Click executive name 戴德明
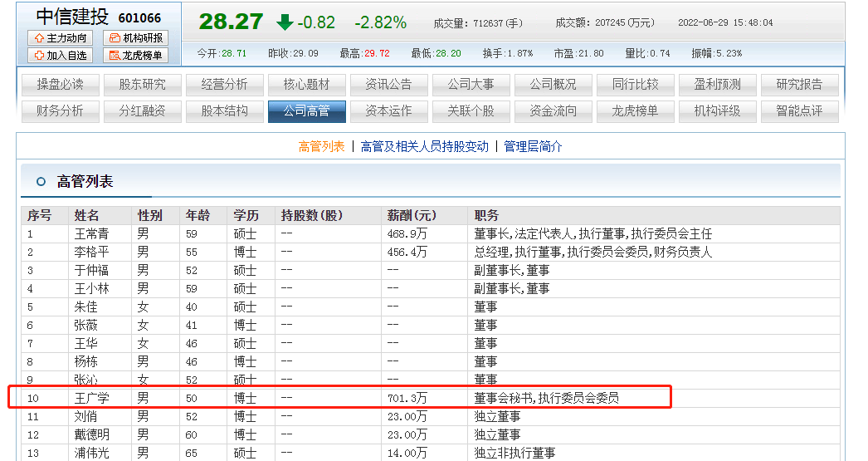Viewport: 868px width, 461px height. pyautogui.click(x=91, y=435)
